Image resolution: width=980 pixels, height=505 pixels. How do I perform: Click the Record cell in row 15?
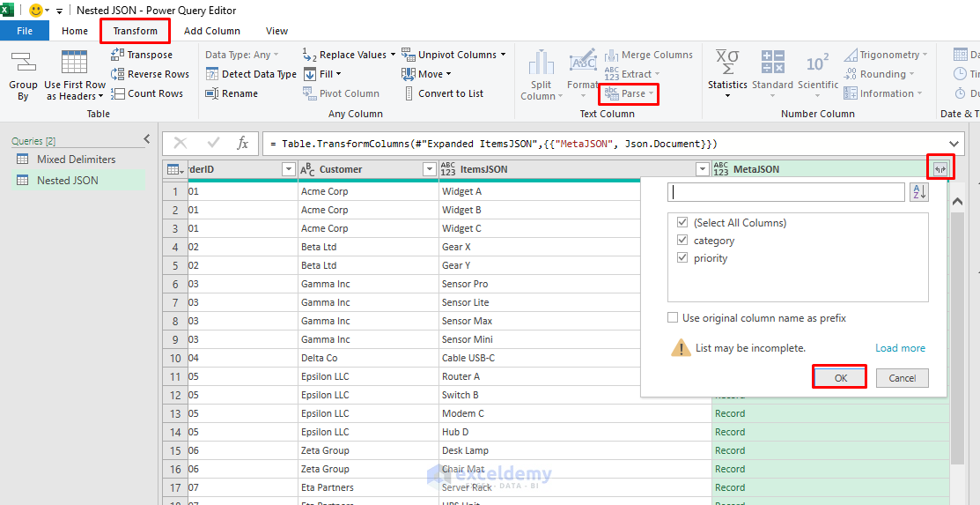coord(830,450)
